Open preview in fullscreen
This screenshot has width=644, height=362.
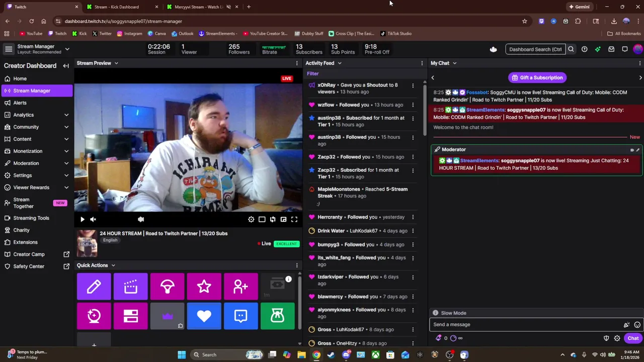(294, 219)
